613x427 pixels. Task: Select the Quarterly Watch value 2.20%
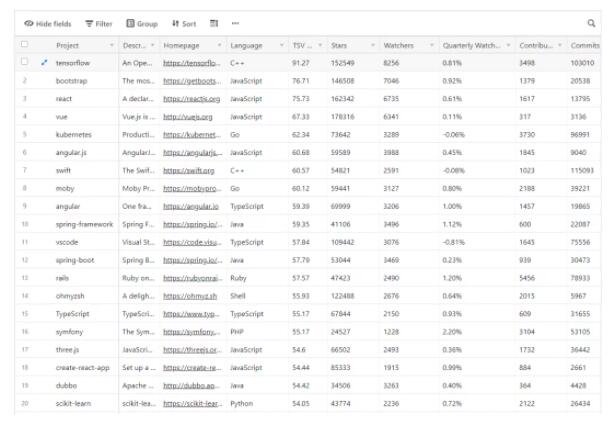[x=452, y=332]
